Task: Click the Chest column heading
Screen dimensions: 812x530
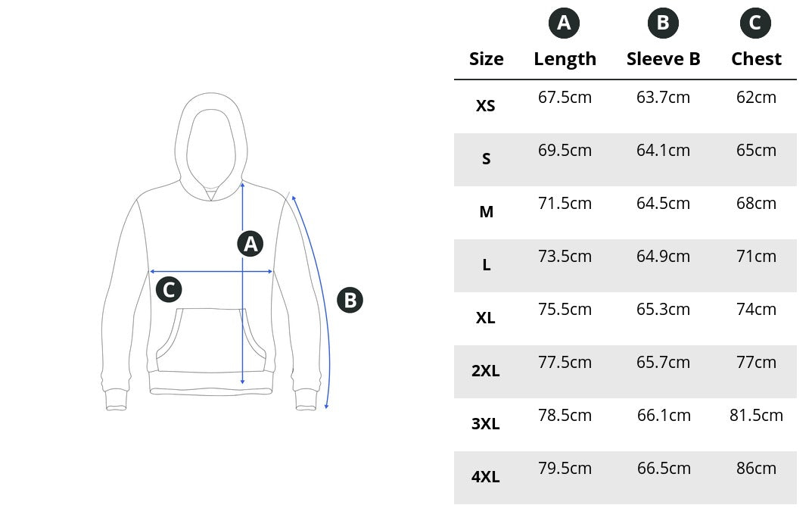Action: point(756,59)
